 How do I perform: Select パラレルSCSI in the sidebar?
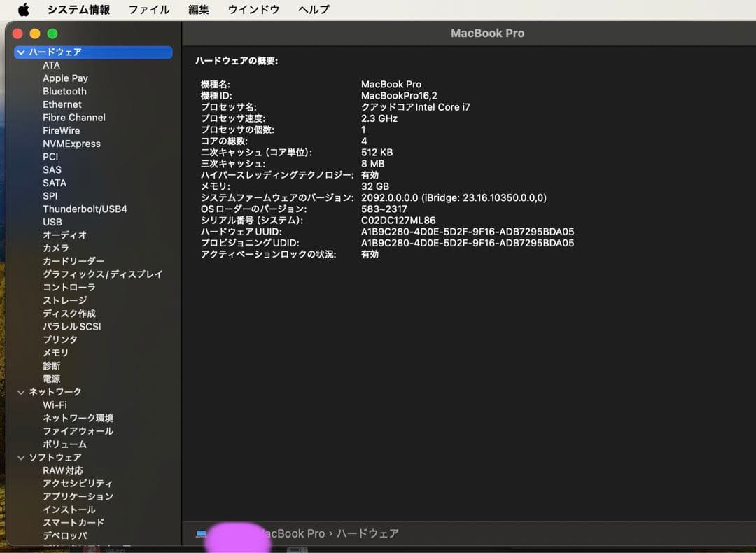72,326
